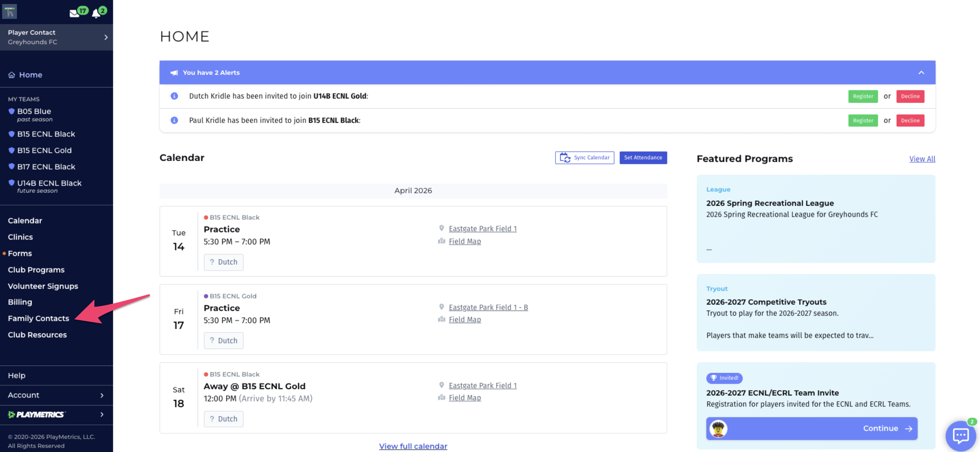The height and width of the screenshot is (452, 980).
Task: Click shield icon next to B17 ECNL Black
Action: click(12, 166)
